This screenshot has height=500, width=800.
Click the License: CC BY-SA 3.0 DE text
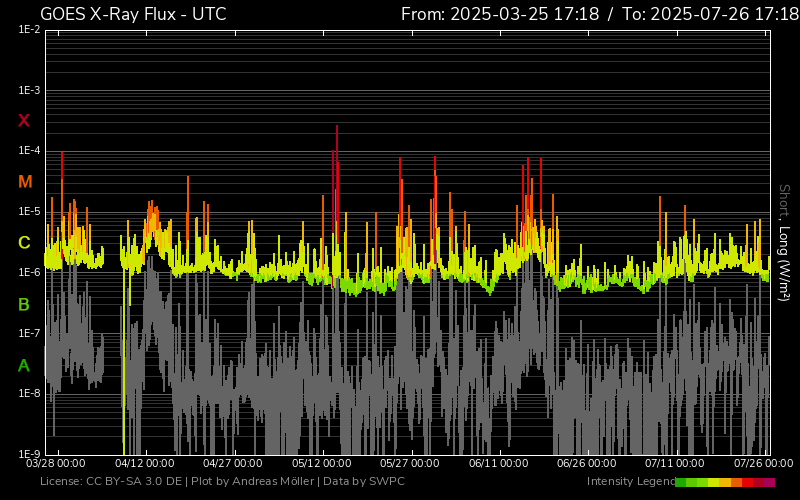(x=111, y=482)
